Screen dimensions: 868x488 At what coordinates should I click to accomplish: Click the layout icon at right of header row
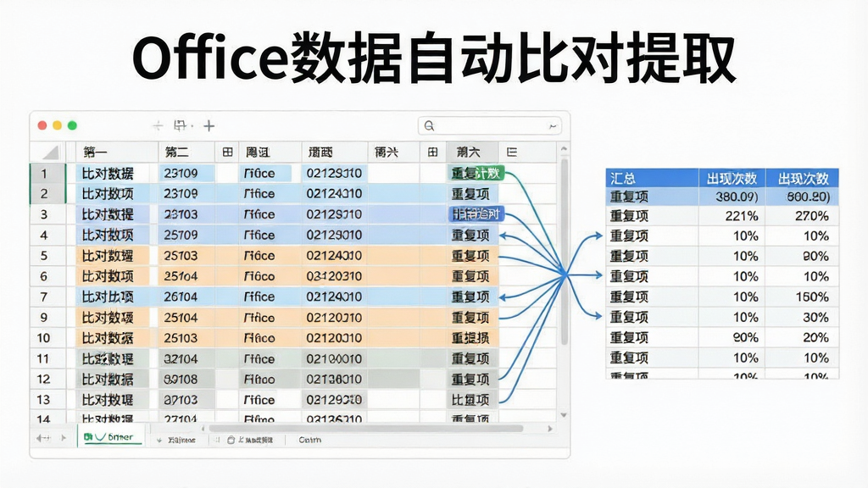coord(512,152)
